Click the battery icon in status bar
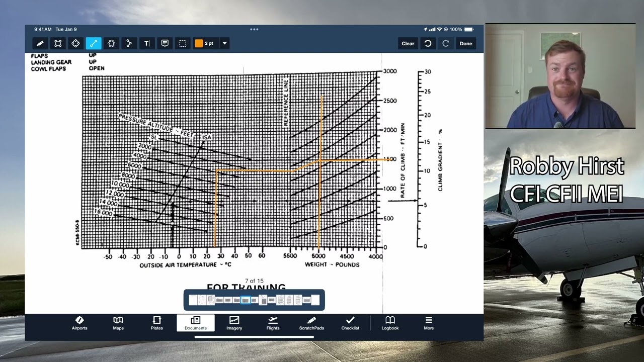 [468, 30]
